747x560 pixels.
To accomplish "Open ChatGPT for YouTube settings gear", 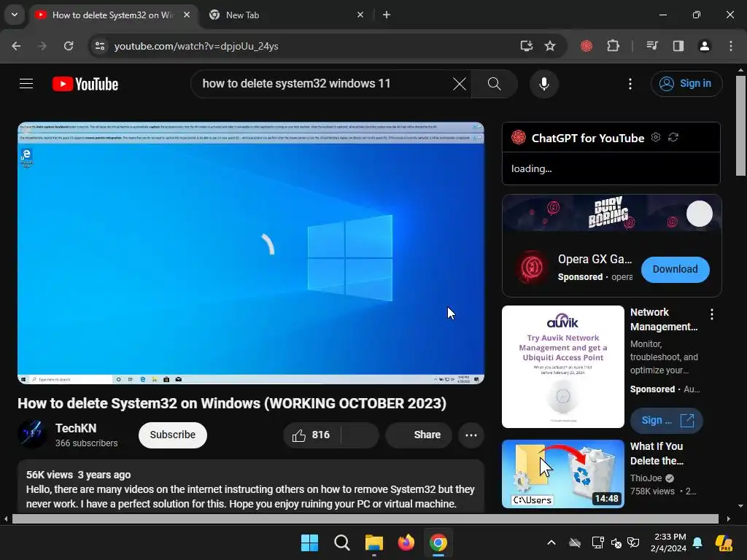I will (656, 137).
